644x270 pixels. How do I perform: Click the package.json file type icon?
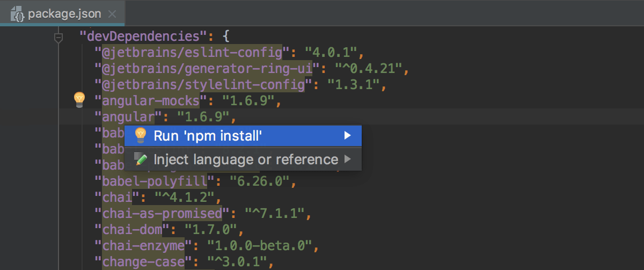pyautogui.click(x=18, y=14)
